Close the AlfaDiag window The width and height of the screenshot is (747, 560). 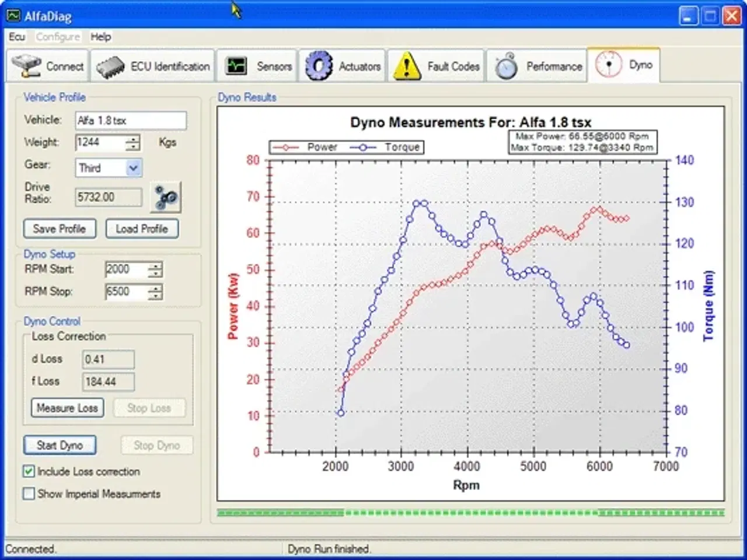point(732,16)
